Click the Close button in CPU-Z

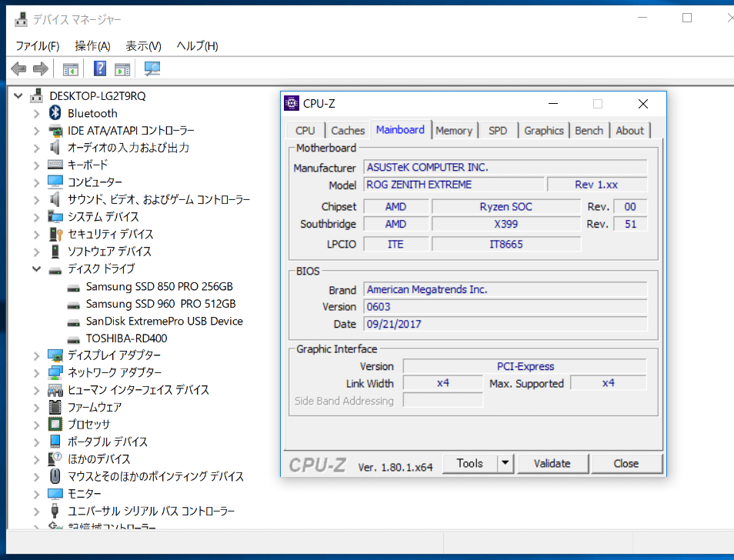(x=626, y=463)
